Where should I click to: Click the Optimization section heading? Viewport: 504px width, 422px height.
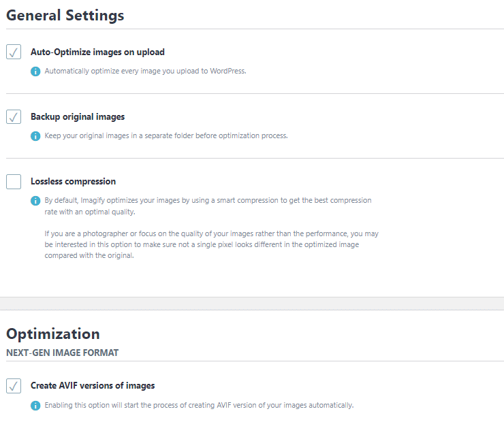click(53, 334)
